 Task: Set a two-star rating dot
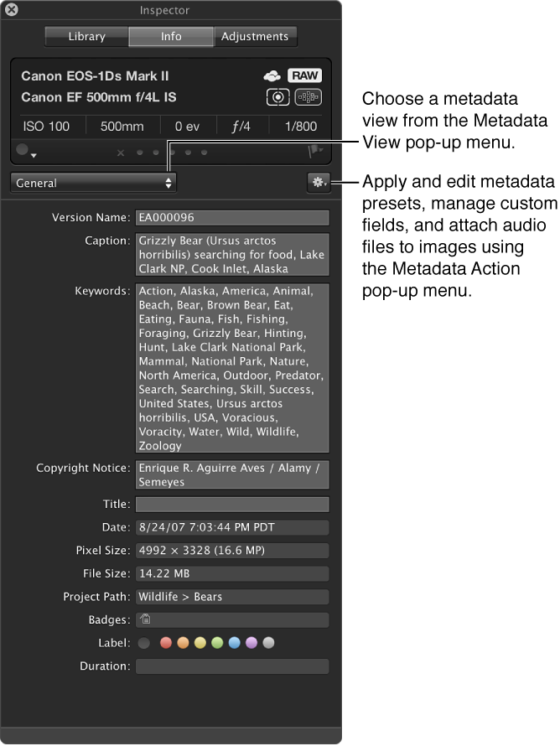point(156,153)
